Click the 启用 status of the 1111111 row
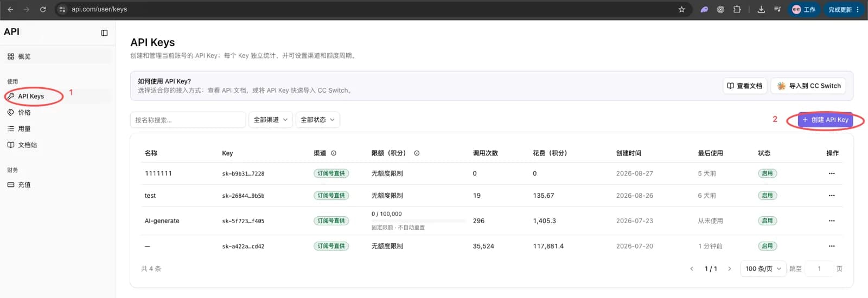 767,173
